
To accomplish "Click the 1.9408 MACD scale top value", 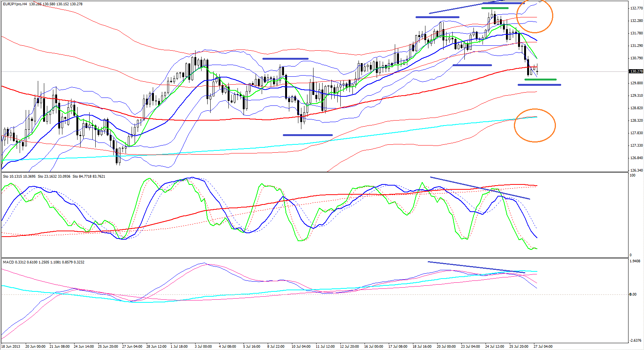I will point(635,261).
